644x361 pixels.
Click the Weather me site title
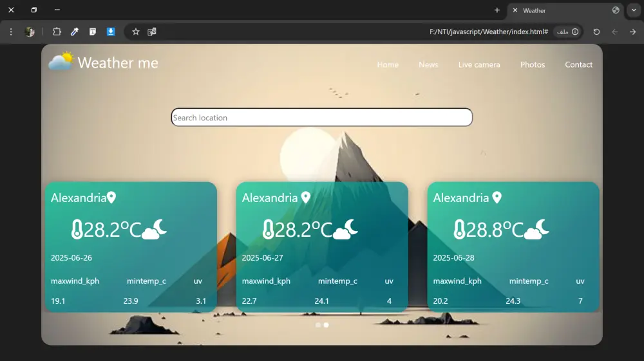[x=118, y=63]
